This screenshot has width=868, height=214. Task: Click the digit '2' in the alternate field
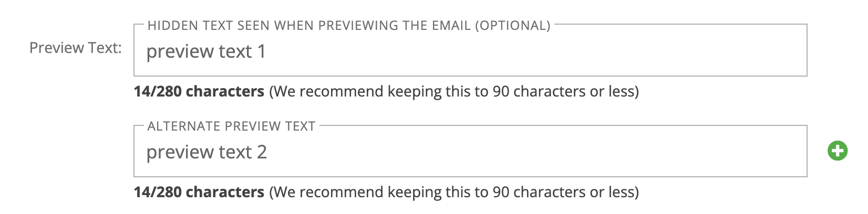(x=262, y=152)
